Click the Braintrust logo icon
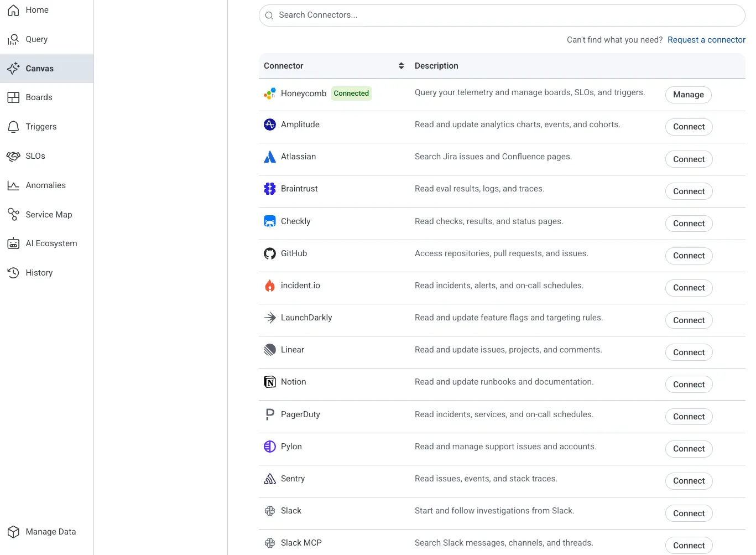Screen dimensions: 756x555 tap(270, 189)
